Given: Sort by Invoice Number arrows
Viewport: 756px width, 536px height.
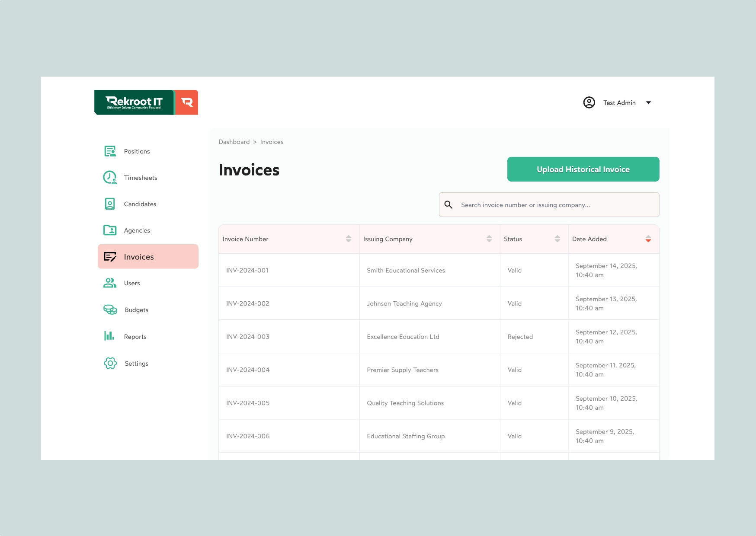Looking at the screenshot, I should 349,239.
